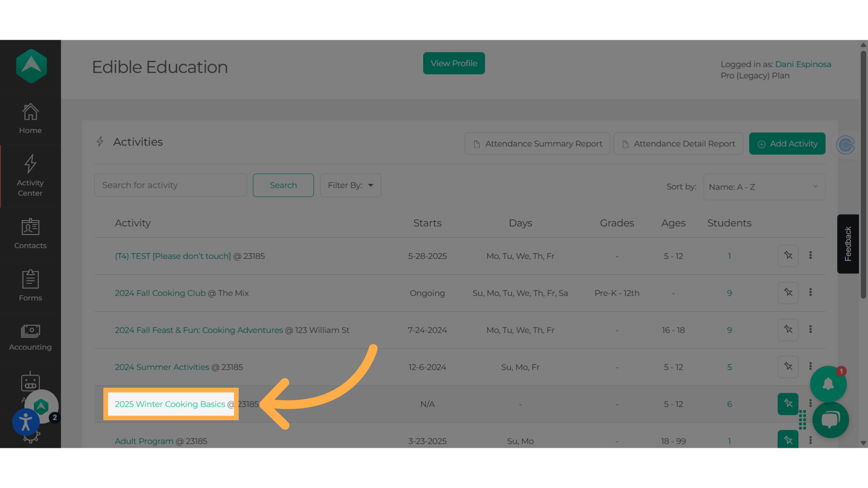Click student count 5 for Summer Activities
868x488 pixels.
click(729, 367)
